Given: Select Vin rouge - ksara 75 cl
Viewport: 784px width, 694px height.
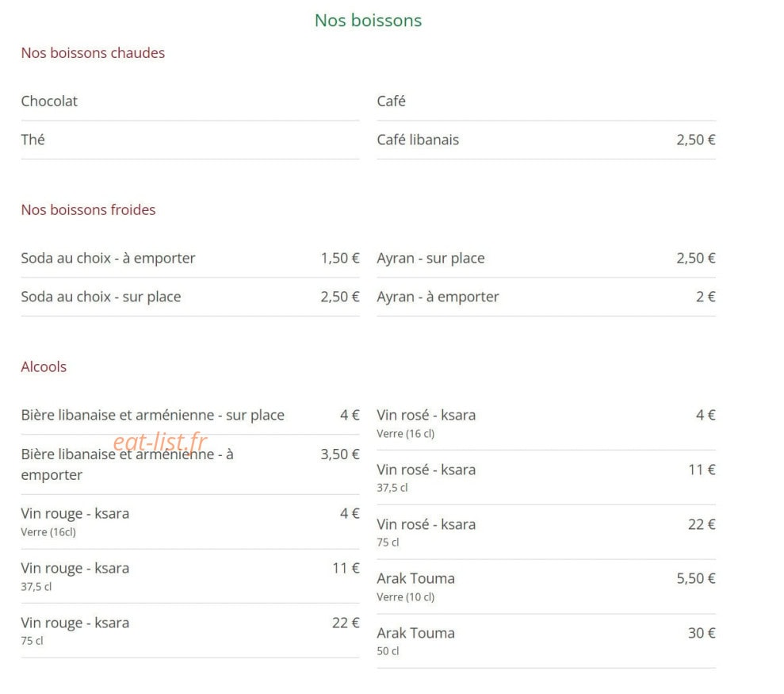Looking at the screenshot, I should click(x=190, y=631).
